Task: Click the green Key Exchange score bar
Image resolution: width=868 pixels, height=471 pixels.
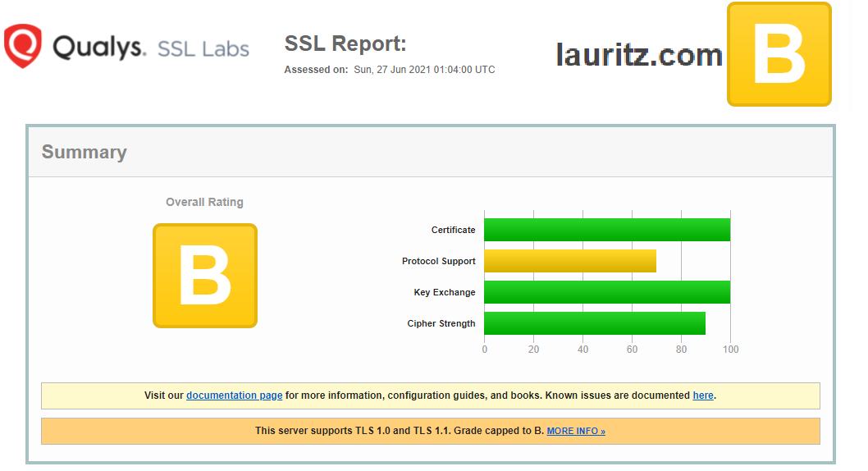Action: tap(607, 292)
